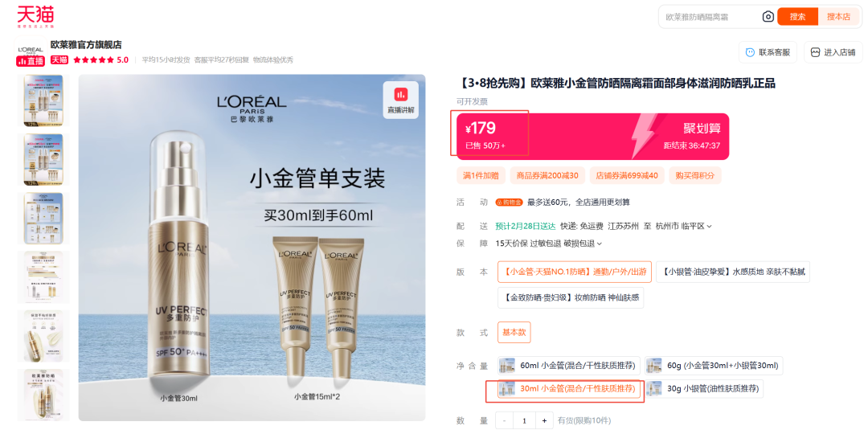The height and width of the screenshot is (430, 868).
Task: Click 商品券满200减30 coupon tag
Action: pyautogui.click(x=547, y=176)
